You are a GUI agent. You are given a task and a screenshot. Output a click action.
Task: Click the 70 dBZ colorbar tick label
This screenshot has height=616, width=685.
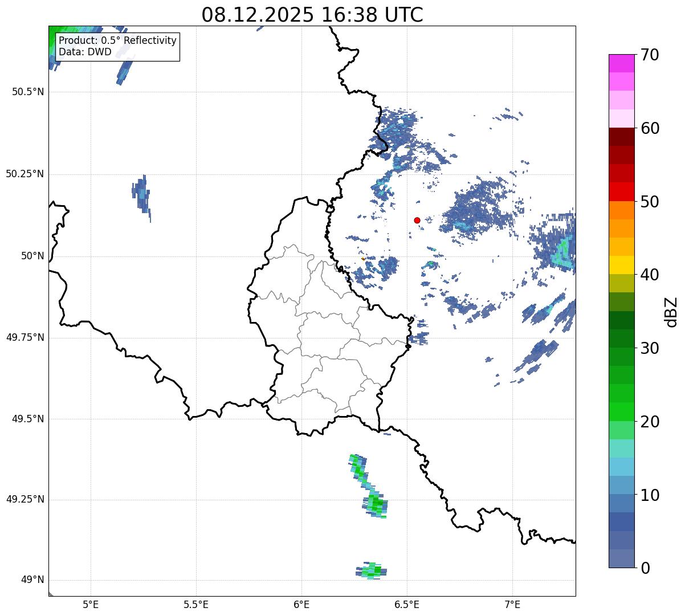pos(650,55)
